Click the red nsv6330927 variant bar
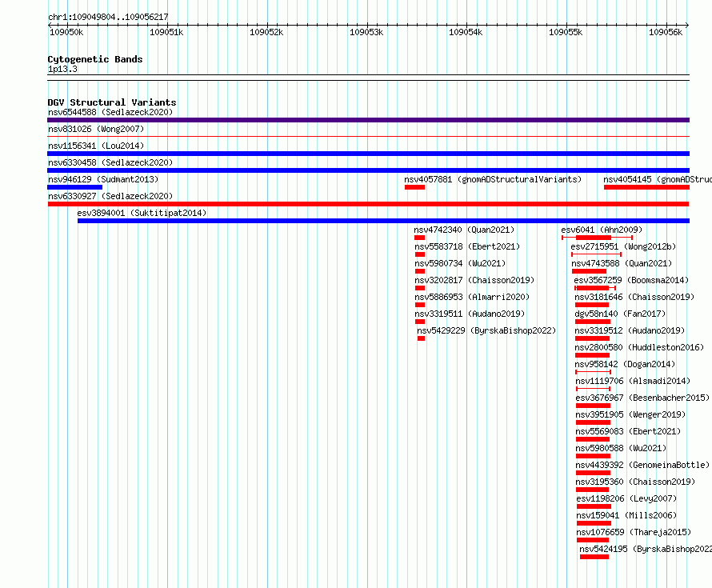 [x=368, y=204]
